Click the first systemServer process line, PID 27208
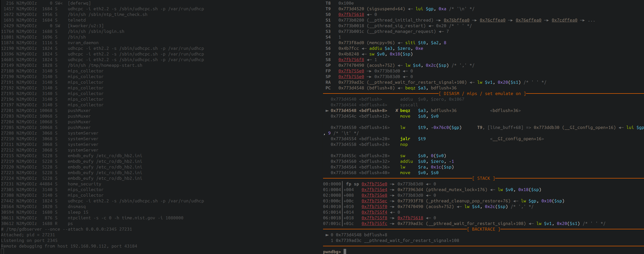Image resolution: width=644 pixels, height=254 pixels. pos(50,133)
